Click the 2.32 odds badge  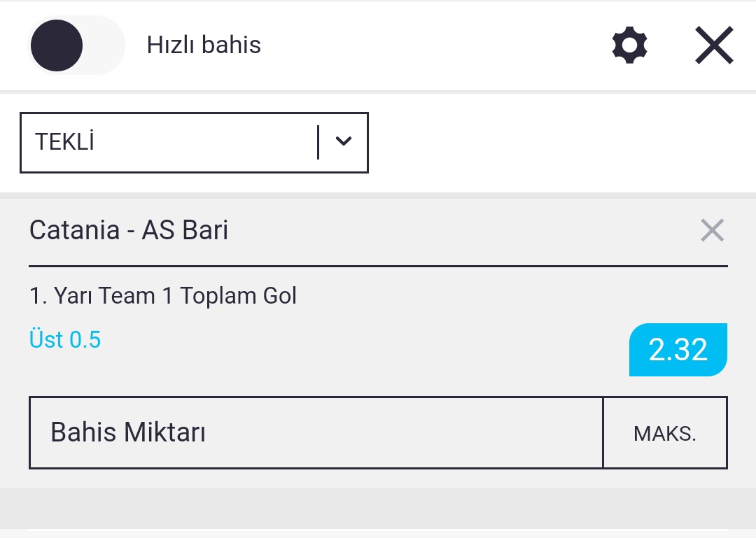coord(678,350)
